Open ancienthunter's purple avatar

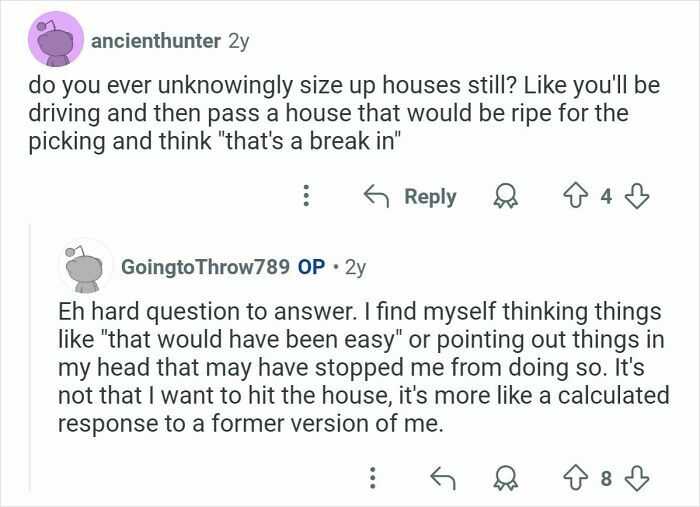[56, 39]
